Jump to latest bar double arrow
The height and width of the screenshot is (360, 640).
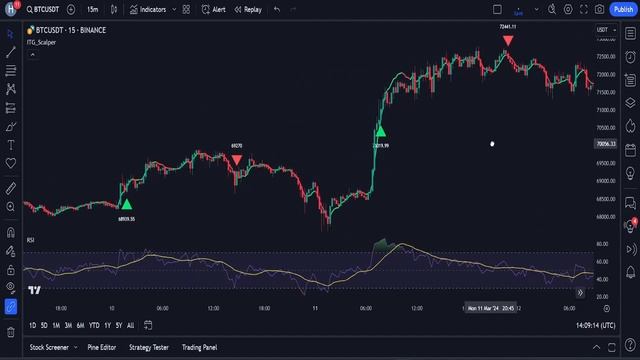click(580, 293)
